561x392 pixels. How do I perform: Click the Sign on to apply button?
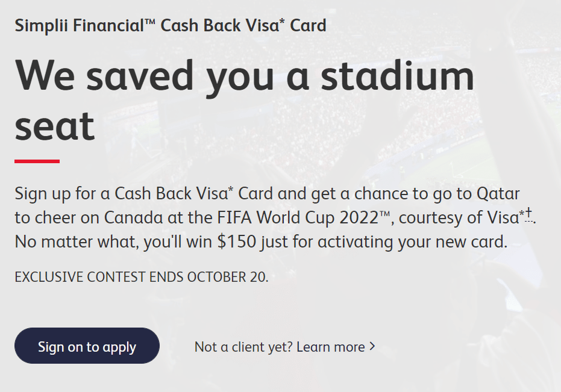[x=87, y=346]
